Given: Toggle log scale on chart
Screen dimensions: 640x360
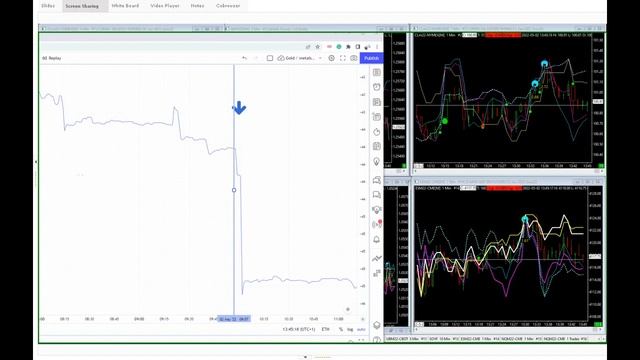Looking at the screenshot, I should 350,329.
